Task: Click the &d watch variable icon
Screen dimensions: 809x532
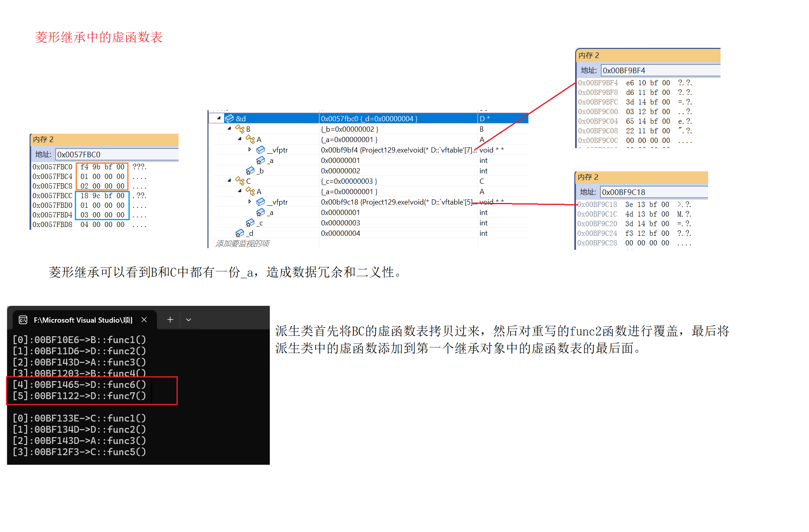Action: pyautogui.click(x=229, y=119)
